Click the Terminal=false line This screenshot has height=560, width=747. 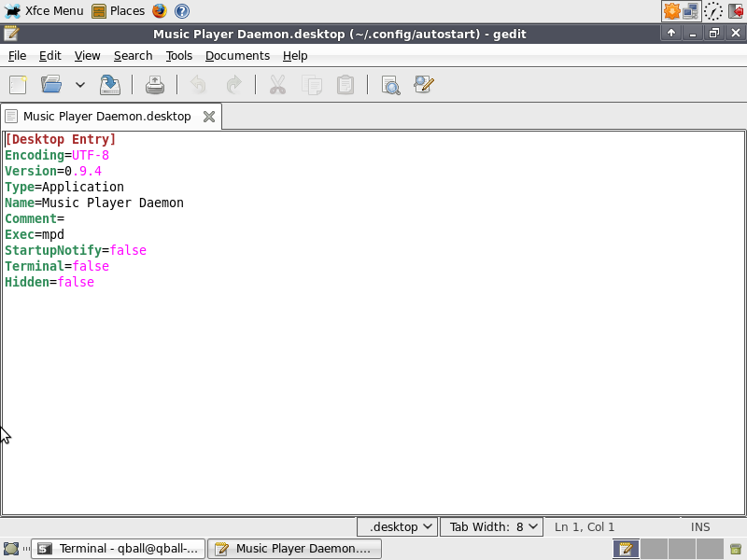pyautogui.click(x=57, y=266)
